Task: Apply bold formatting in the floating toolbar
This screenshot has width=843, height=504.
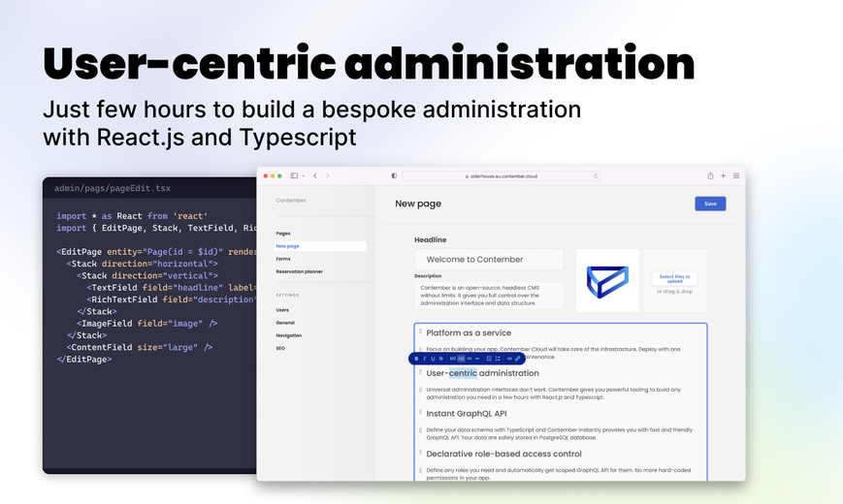Action: click(416, 359)
